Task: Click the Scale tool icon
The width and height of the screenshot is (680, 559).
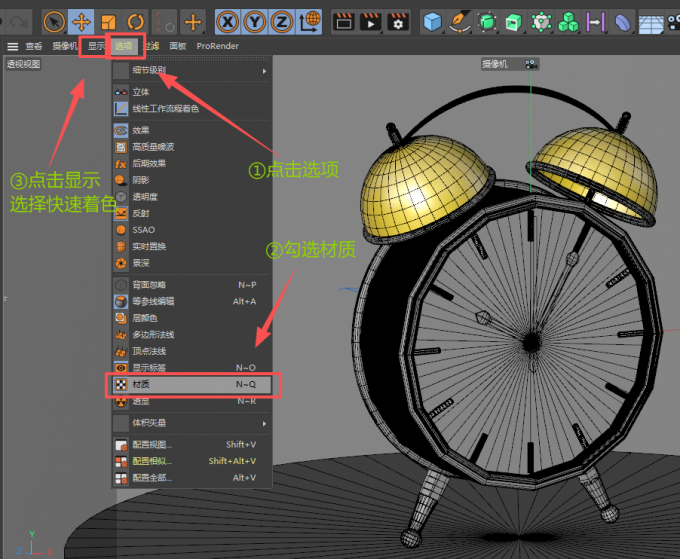Action: [108, 21]
